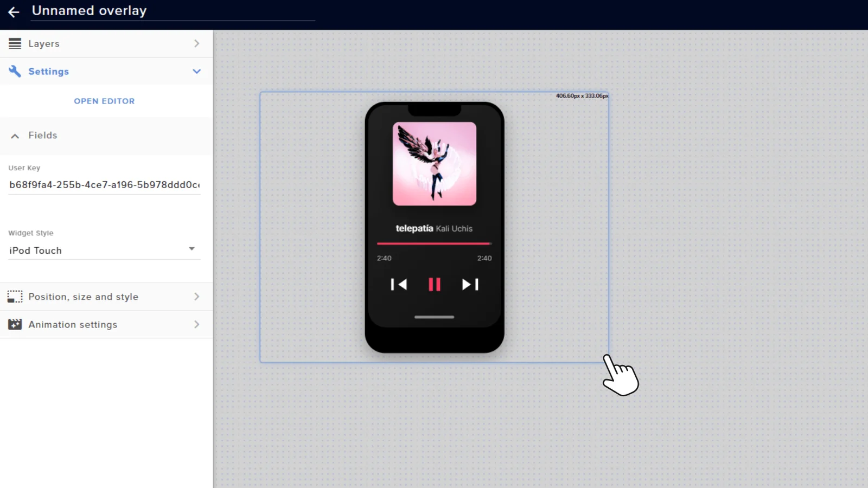Expand Animation settings chevron
This screenshot has width=868, height=488.
[196, 324]
